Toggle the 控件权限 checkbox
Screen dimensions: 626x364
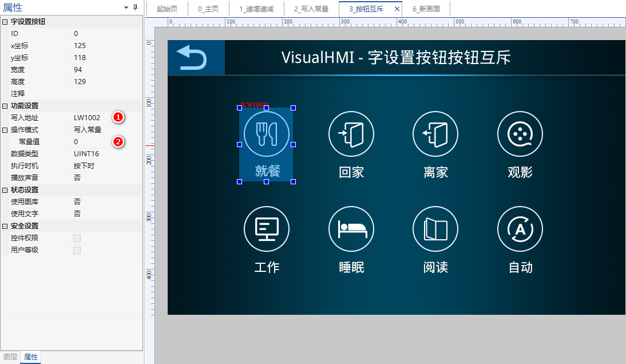[x=77, y=238]
